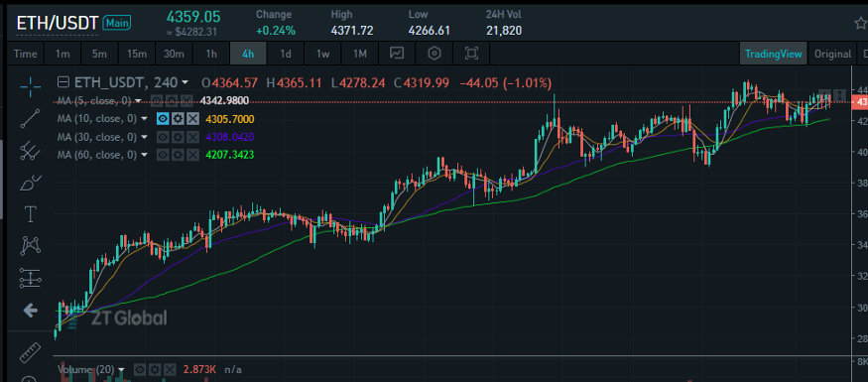
Task: Open settings gear for MA 10
Action: pyautogui.click(x=178, y=118)
